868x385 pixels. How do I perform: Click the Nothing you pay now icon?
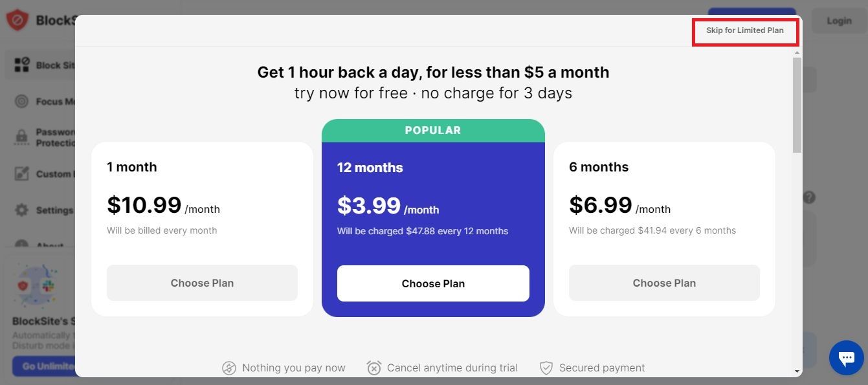(x=229, y=368)
